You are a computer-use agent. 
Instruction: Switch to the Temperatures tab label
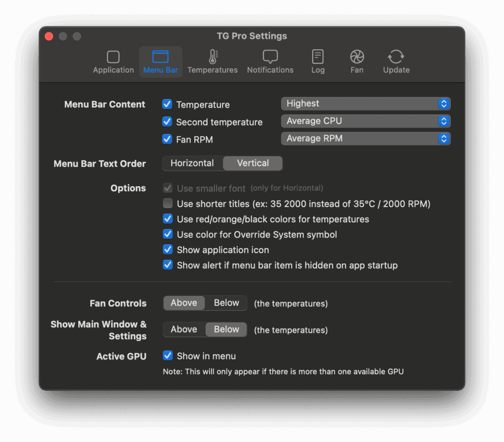pyautogui.click(x=213, y=70)
